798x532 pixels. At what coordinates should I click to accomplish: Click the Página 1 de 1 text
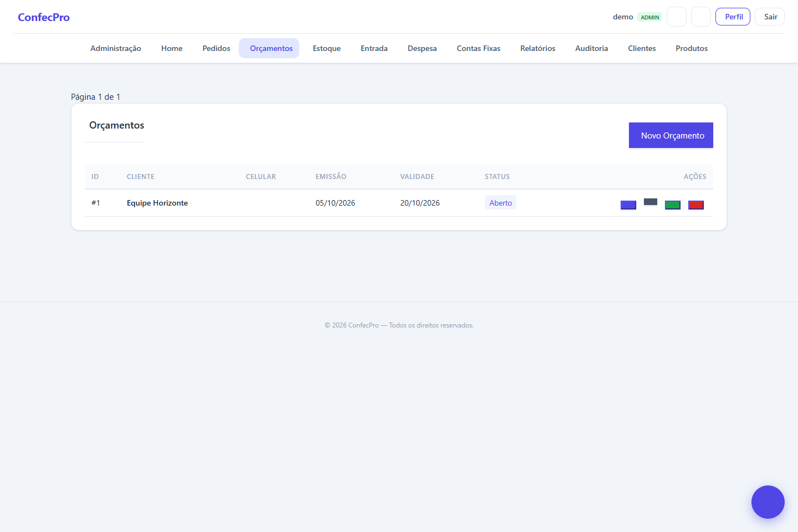click(95, 97)
